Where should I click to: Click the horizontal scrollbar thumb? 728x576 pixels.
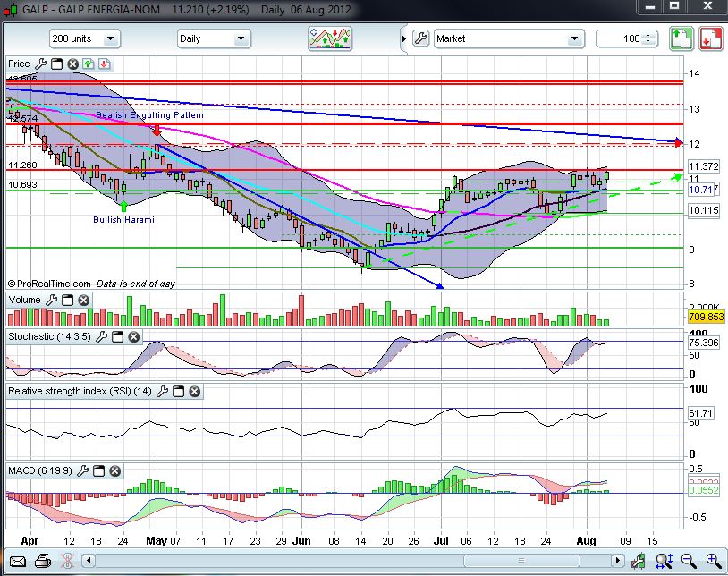pos(521,561)
